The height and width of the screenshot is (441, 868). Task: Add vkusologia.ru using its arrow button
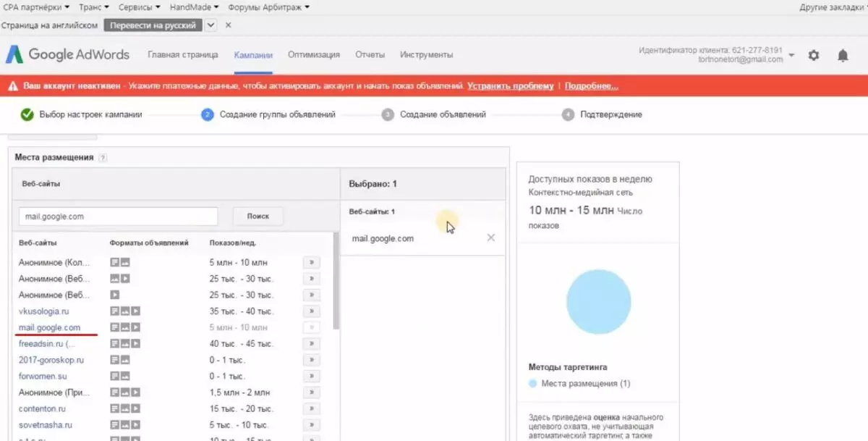click(x=310, y=311)
